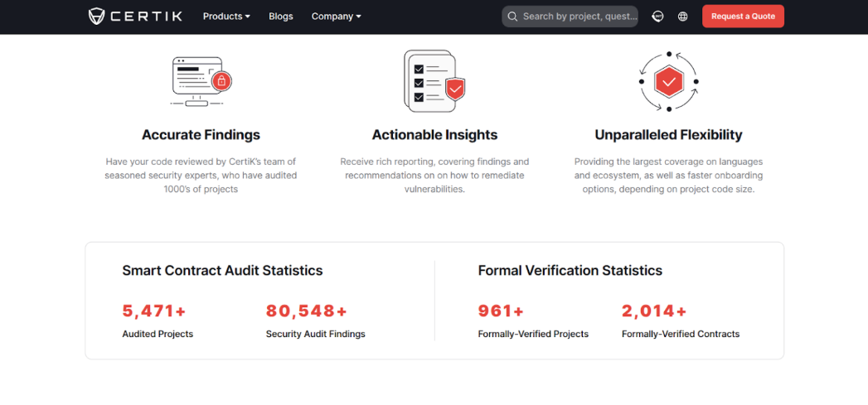Click the Smart Contract Audit Statistics title
This screenshot has width=868, height=405.
click(222, 271)
